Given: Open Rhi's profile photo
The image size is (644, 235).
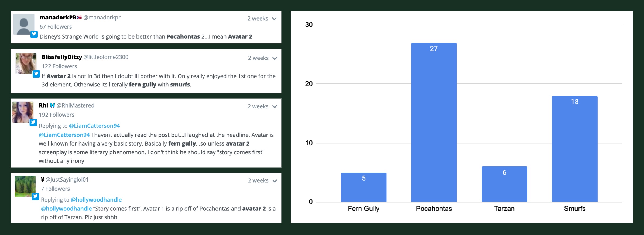Looking at the screenshot, I should (x=23, y=112).
